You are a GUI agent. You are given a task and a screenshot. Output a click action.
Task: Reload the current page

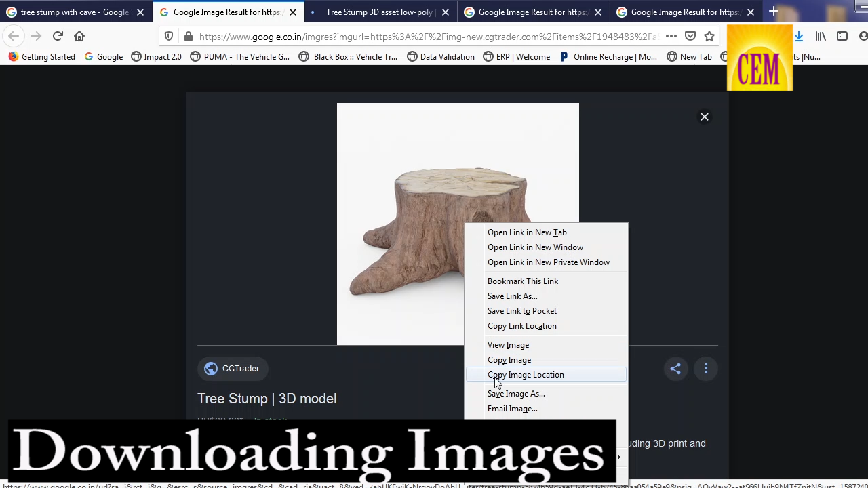pyautogui.click(x=58, y=36)
